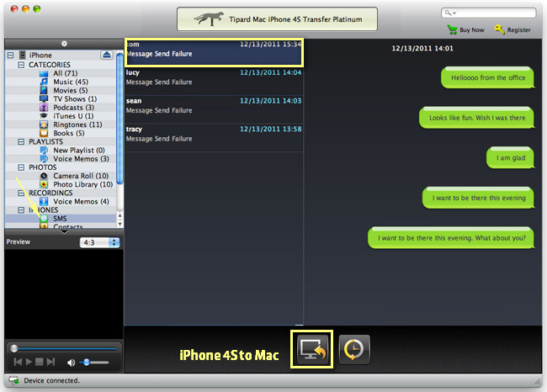The width and height of the screenshot is (547, 392).
Task: Click the iTunes U graduation cap icon
Action: [x=44, y=116]
